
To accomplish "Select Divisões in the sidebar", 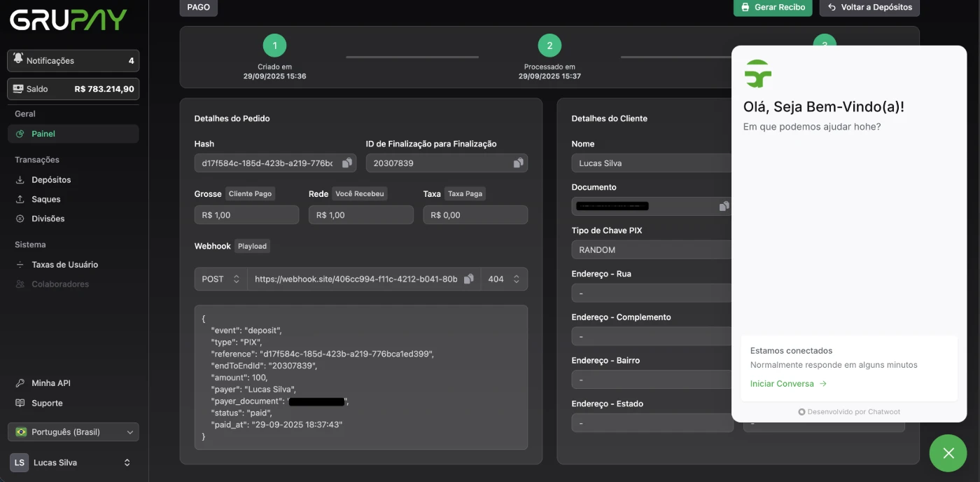I will click(48, 219).
